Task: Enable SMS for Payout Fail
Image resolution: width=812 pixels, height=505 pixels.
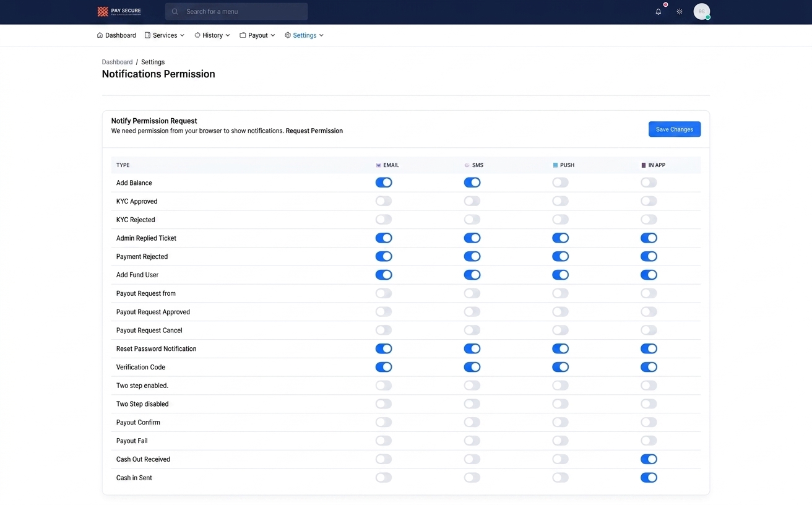Action: click(x=472, y=441)
